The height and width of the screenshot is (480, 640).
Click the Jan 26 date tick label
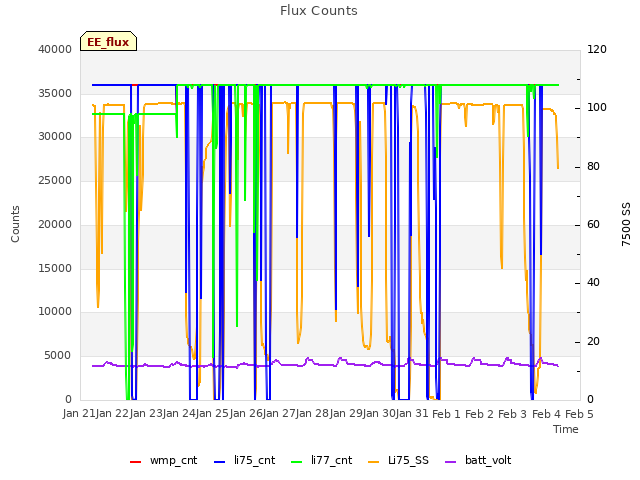[x=246, y=413]
